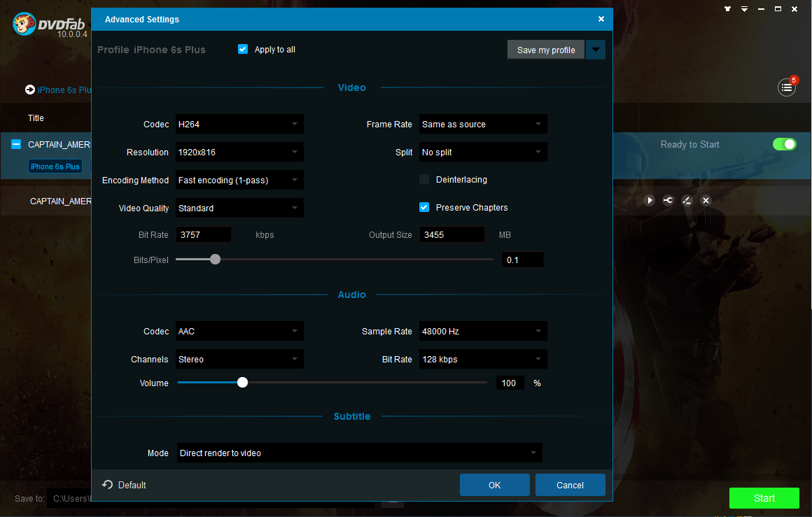The height and width of the screenshot is (517, 812).
Task: Uncheck the Apply to all checkbox
Action: tap(243, 50)
